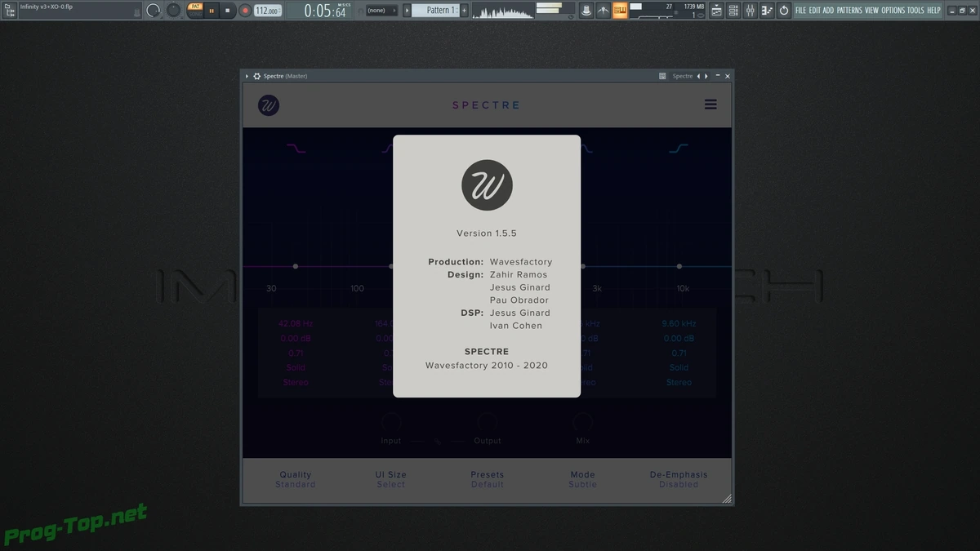This screenshot has width=980, height=551.
Task: Open plugin options gear in Spectre title bar
Action: pyautogui.click(x=257, y=76)
